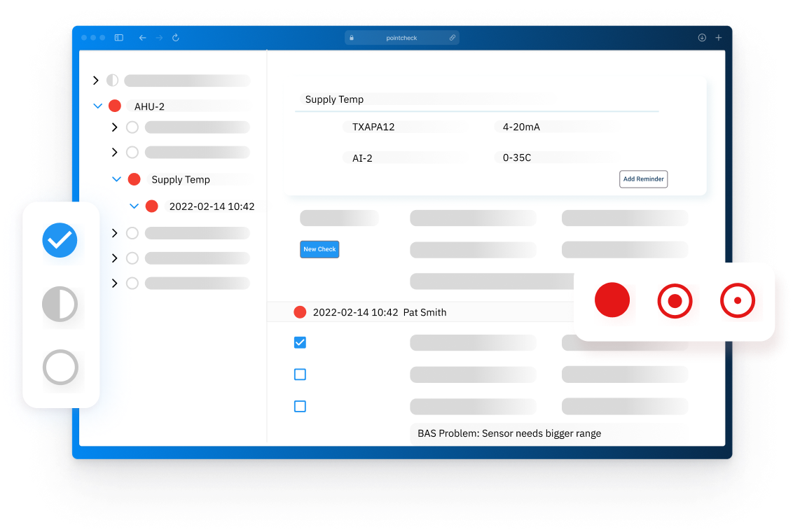807x532 pixels.
Task: Click the pointcheck address bar
Action: (x=401, y=38)
